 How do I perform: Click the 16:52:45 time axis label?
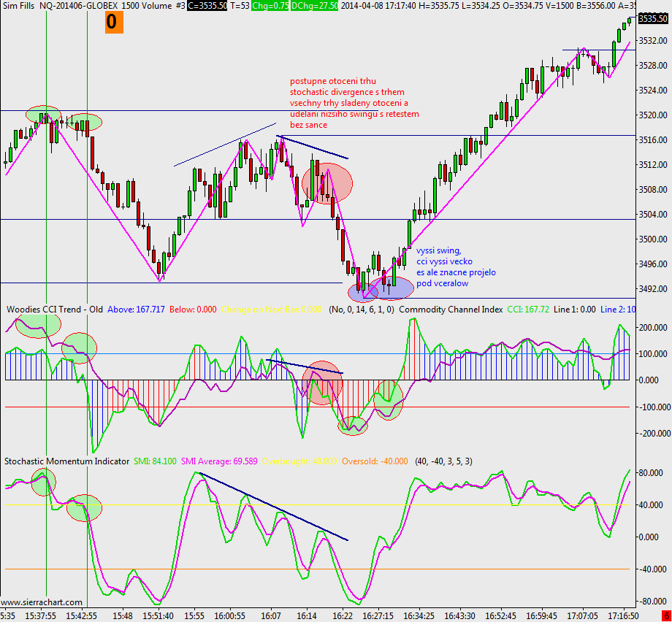[x=500, y=616]
